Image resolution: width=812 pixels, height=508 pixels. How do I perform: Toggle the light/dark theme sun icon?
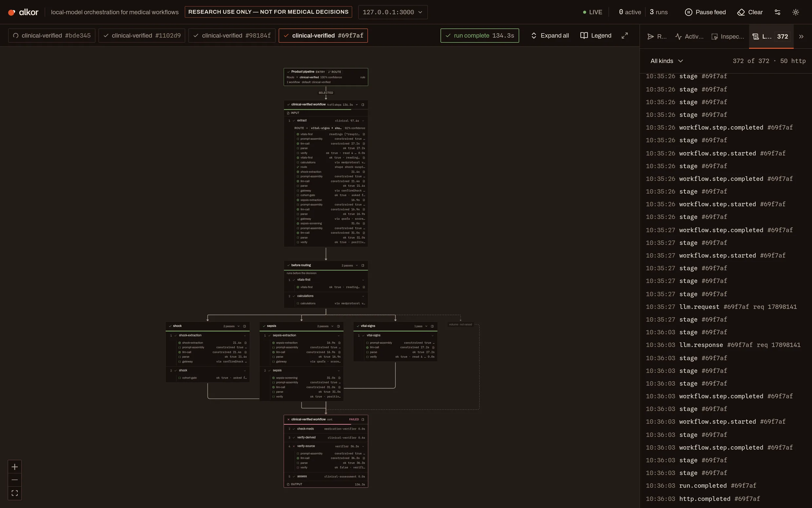click(796, 12)
